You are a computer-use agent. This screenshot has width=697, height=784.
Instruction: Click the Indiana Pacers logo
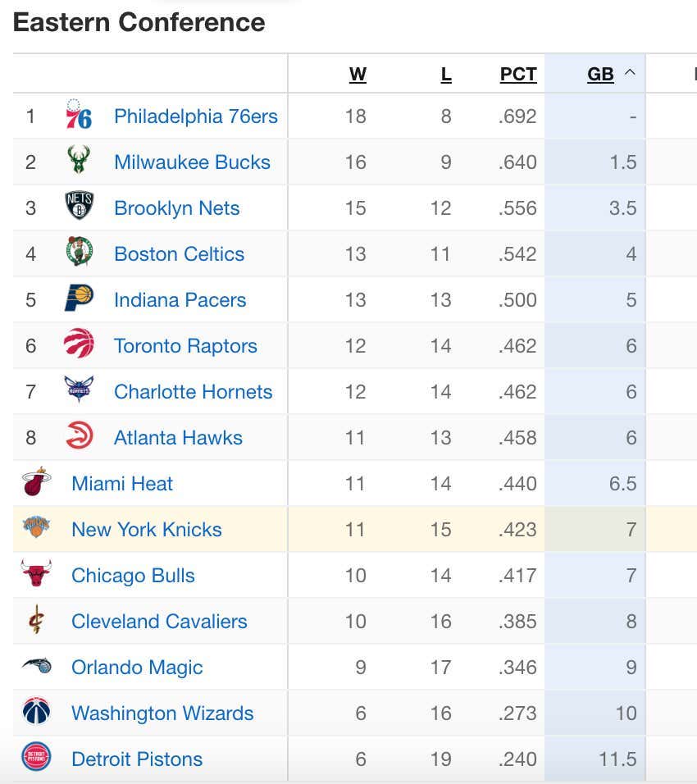[x=79, y=298]
